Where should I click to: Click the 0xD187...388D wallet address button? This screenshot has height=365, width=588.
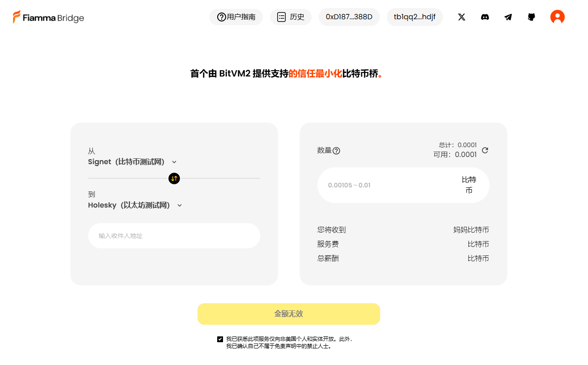(349, 17)
